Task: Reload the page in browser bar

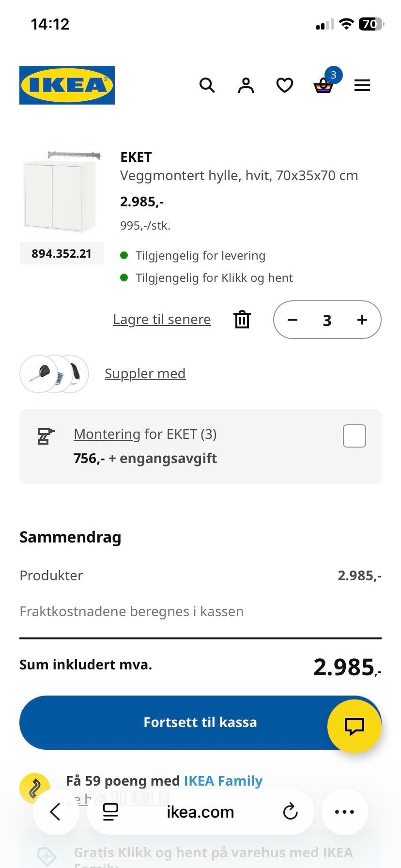Action: (x=290, y=812)
